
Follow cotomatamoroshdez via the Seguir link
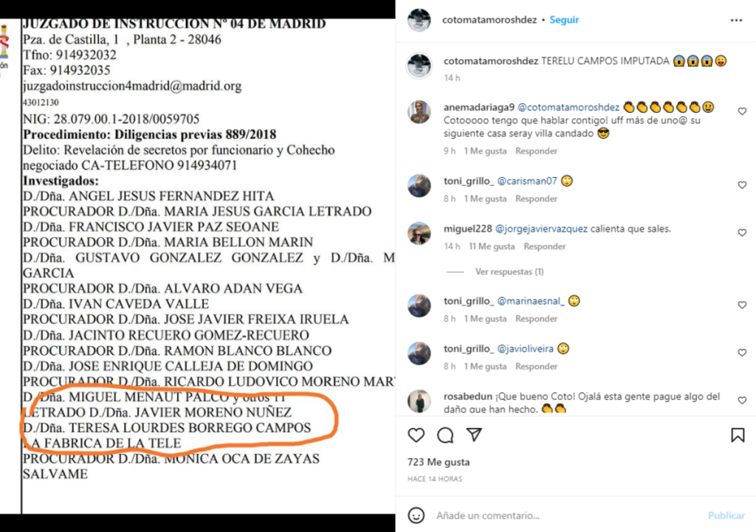point(564,20)
